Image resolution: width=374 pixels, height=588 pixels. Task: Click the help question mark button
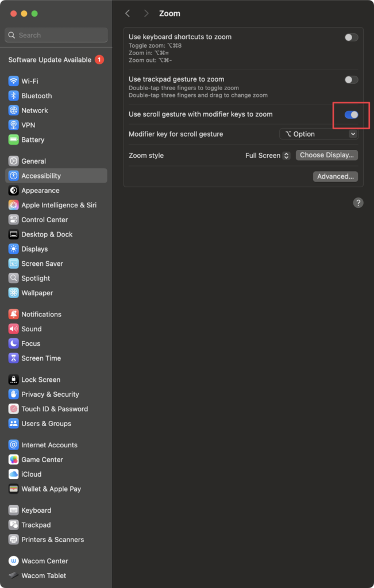pyautogui.click(x=358, y=203)
